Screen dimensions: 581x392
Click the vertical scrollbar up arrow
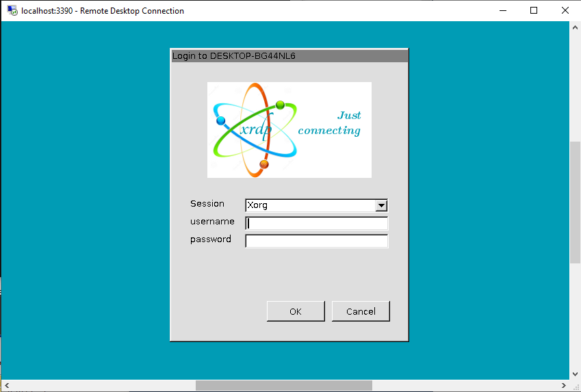click(x=575, y=27)
